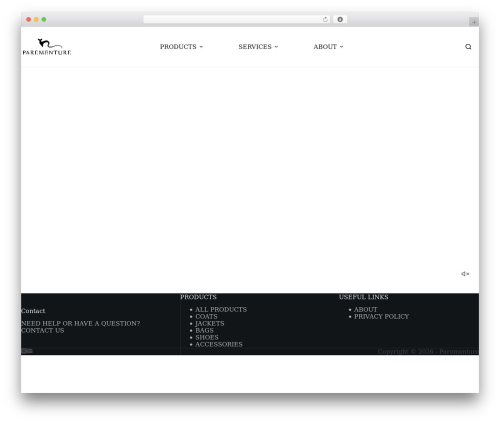
Task: Click the browser extension button beside address bar
Action: point(340,20)
